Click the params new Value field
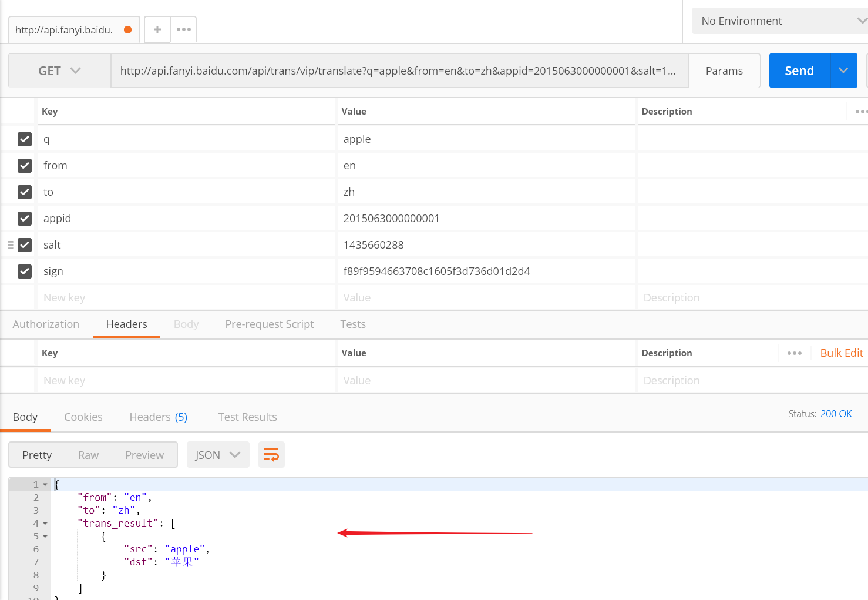The width and height of the screenshot is (868, 600). pos(487,298)
